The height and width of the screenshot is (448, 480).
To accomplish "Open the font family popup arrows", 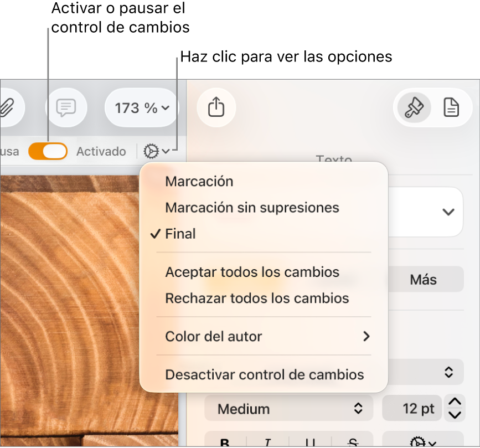I will 448,372.
